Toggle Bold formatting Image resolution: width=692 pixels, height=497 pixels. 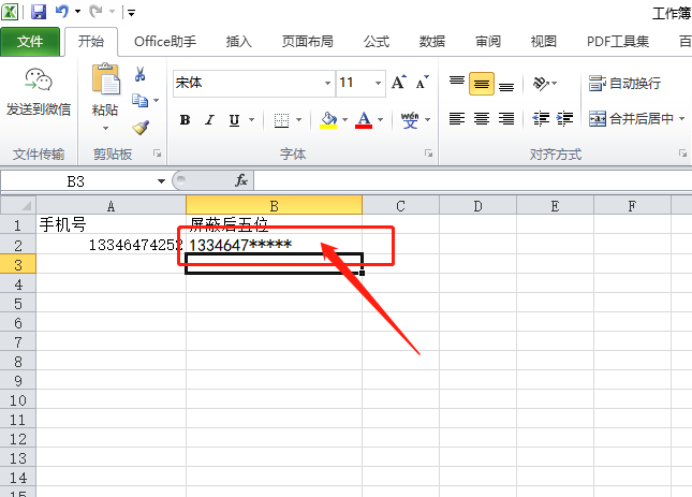(185, 120)
